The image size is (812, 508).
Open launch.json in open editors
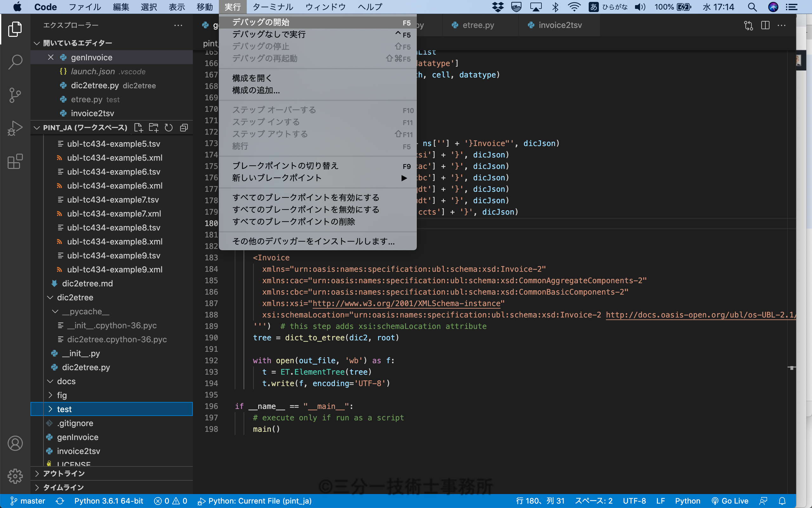click(111, 71)
